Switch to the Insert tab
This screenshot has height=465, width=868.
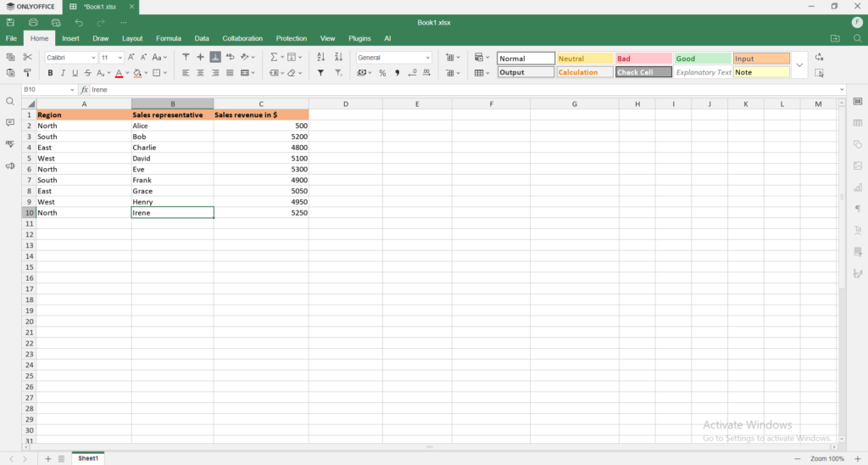coord(70,38)
